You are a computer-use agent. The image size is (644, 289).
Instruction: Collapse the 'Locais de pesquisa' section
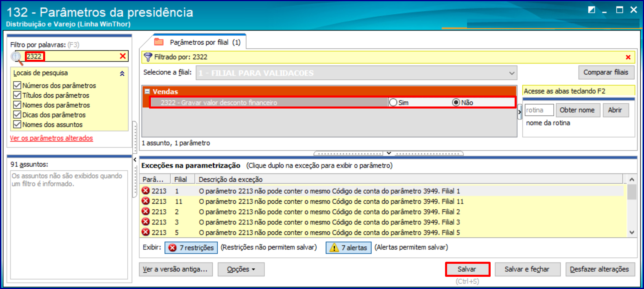click(122, 74)
